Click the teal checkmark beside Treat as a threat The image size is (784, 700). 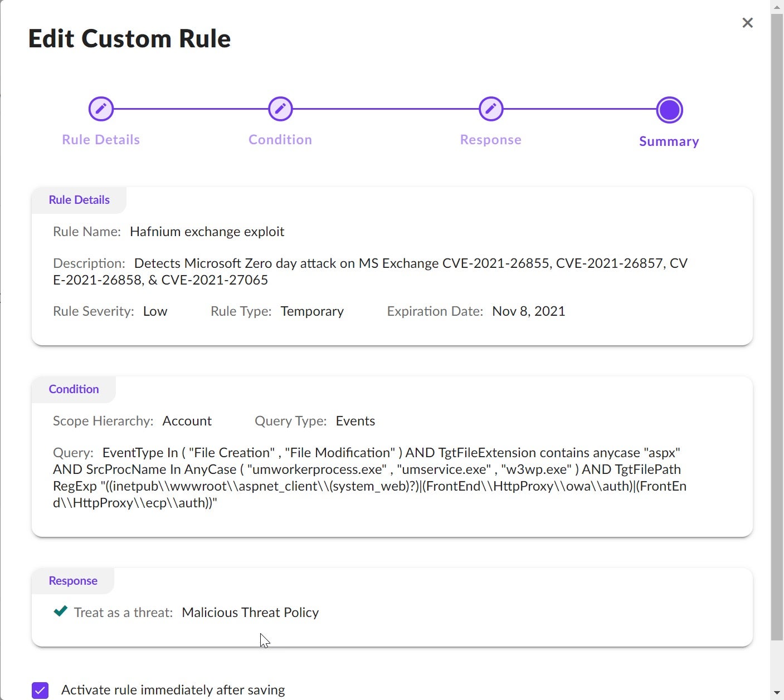(x=61, y=611)
